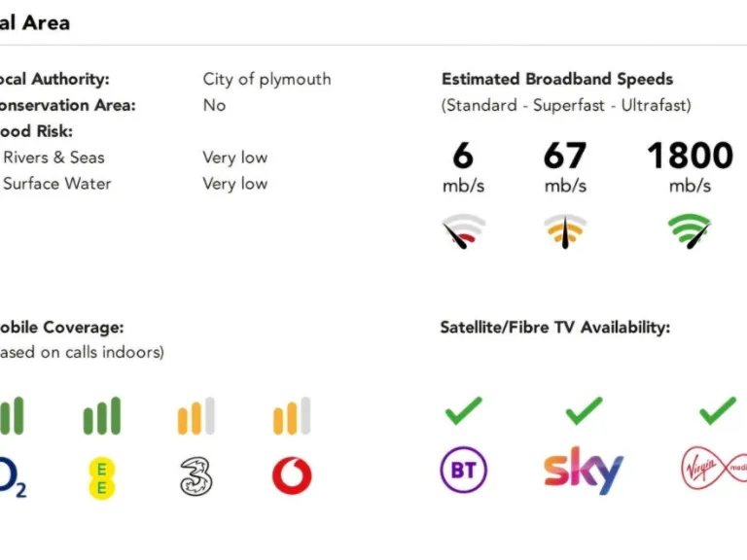This screenshot has height=560, width=747.
Task: Click the Vodafone signal strength bars
Action: point(292,416)
